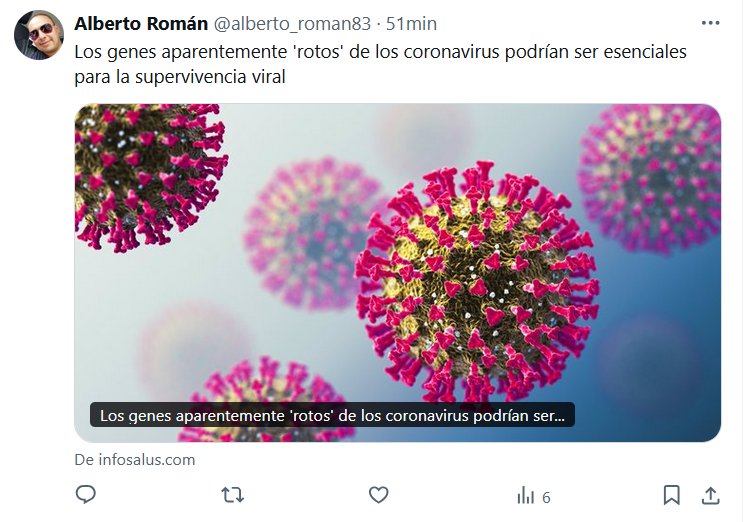
Task: Repost the tweet with the retweet icon
Action: (x=232, y=495)
